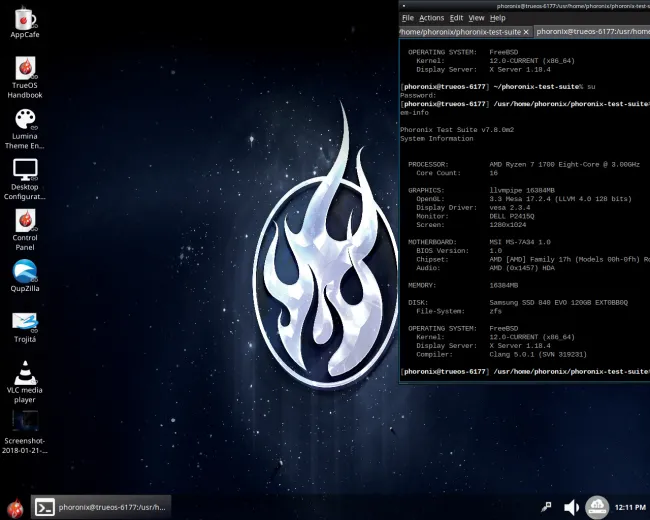
Task: Click the volume speaker tray icon
Action: pos(571,507)
